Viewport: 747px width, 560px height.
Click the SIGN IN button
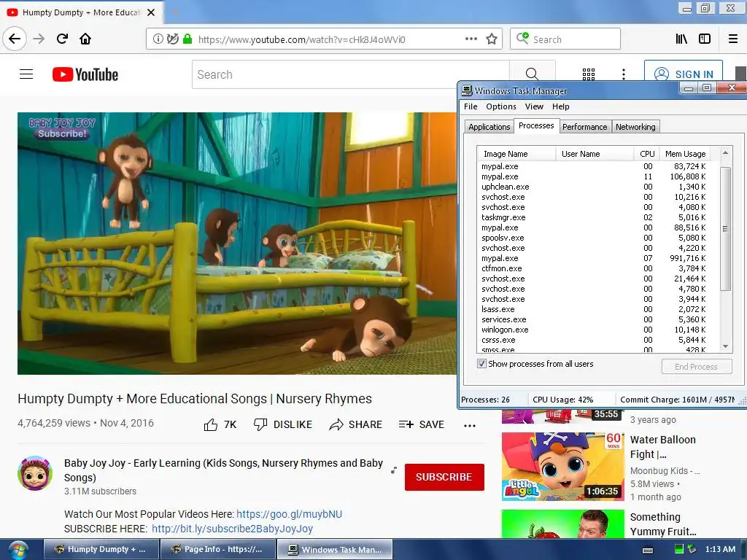coord(684,74)
